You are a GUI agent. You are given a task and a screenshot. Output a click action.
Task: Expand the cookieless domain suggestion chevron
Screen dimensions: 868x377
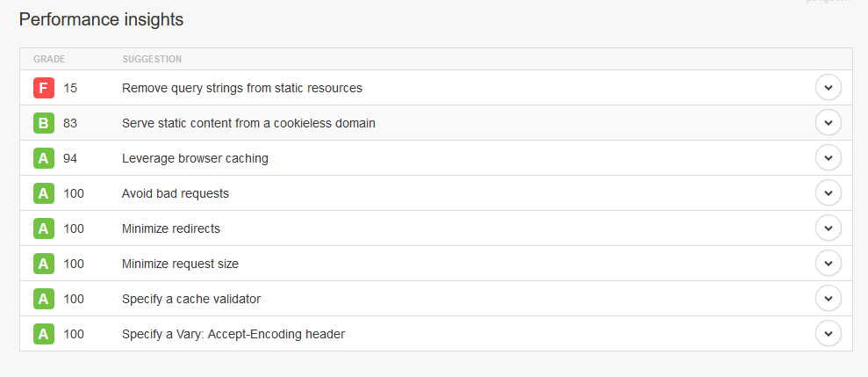(x=828, y=123)
